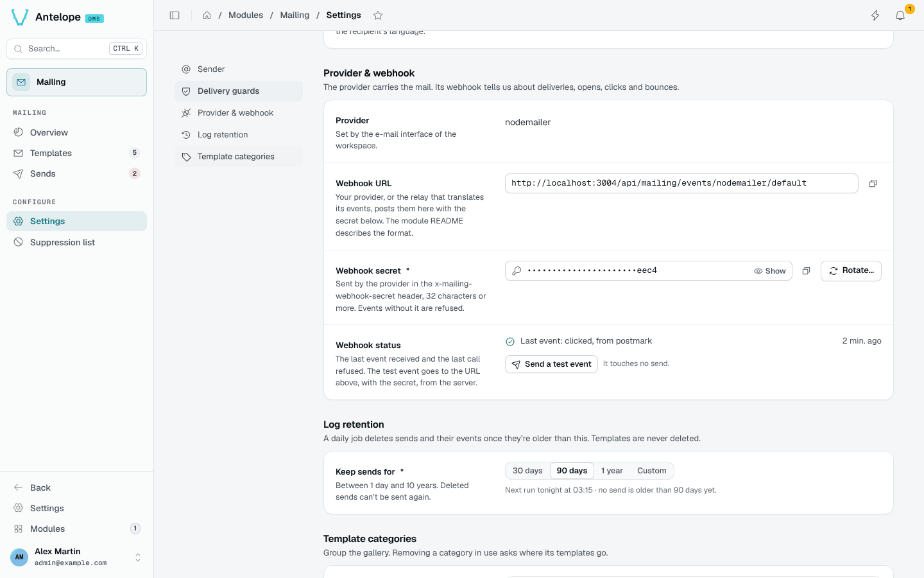
Task: Click '2 min. ago' timestamp
Action: click(x=862, y=341)
